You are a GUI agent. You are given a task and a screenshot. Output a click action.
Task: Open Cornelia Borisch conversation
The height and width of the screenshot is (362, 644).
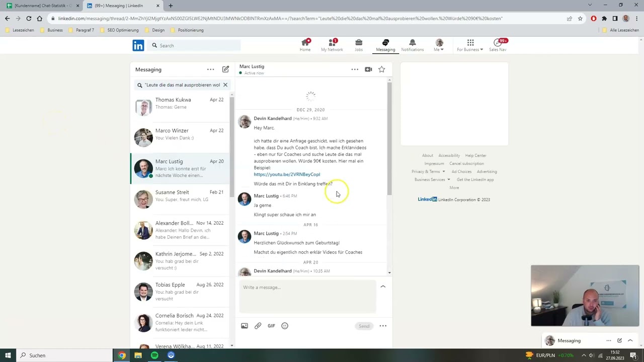(x=180, y=322)
